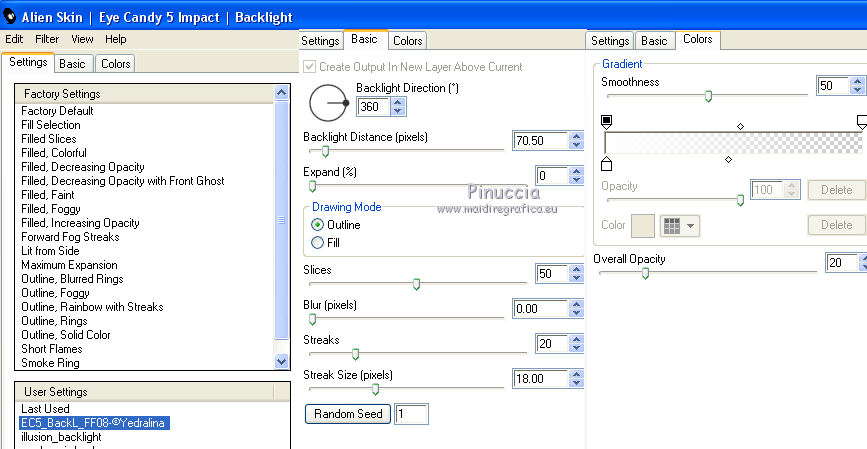
Task: Select Outline drawing mode
Action: coord(317,225)
